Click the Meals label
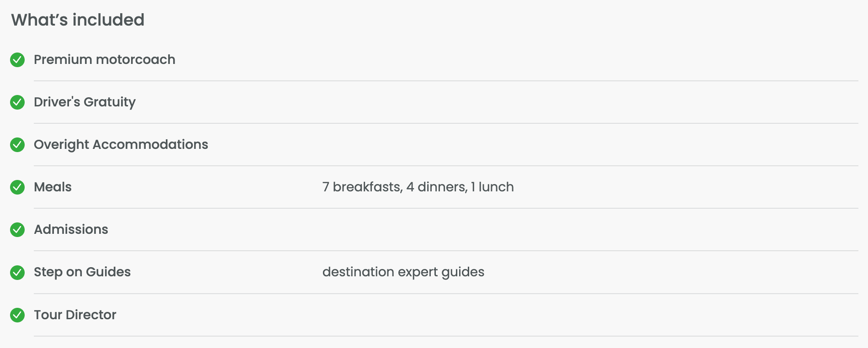Screen dimensions: 868x348 coord(53,187)
